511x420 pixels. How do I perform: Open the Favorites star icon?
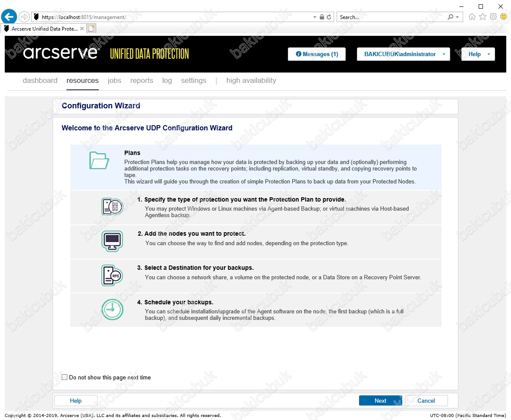tap(483, 16)
